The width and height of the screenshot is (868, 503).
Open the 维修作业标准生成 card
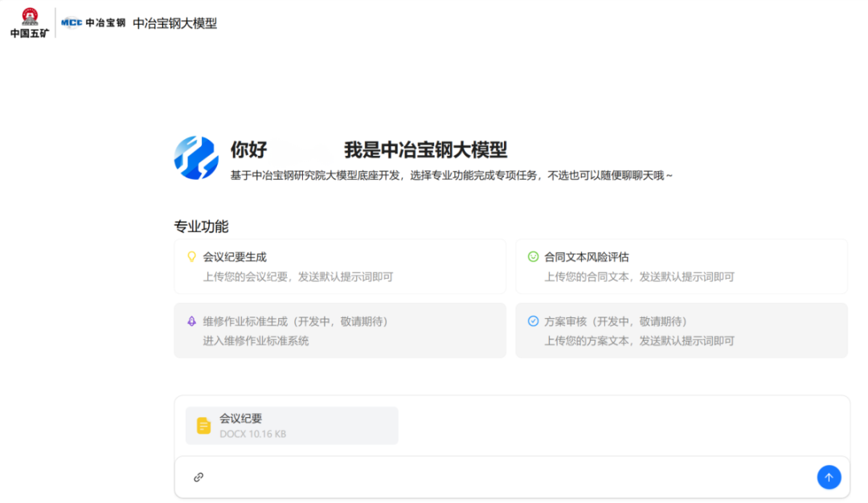[340, 330]
